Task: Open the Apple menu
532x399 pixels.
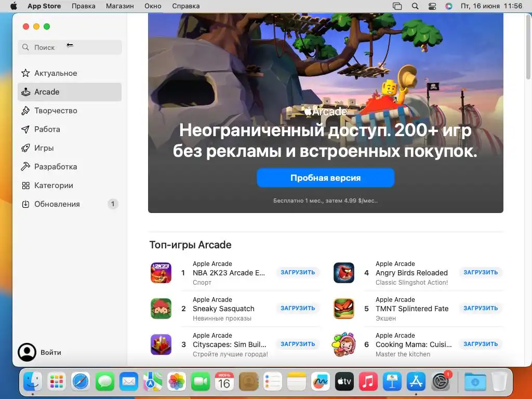Action: coord(14,6)
